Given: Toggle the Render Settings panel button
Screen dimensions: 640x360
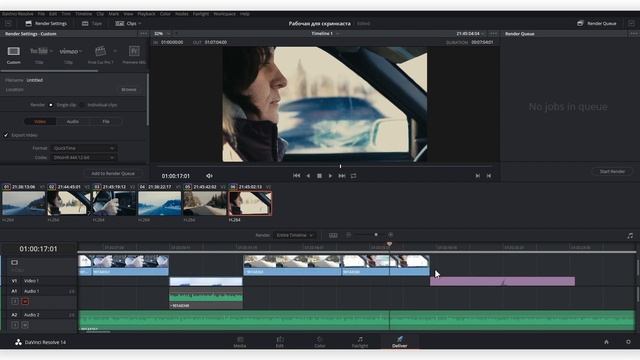Looking at the screenshot, I should click(x=46, y=24).
